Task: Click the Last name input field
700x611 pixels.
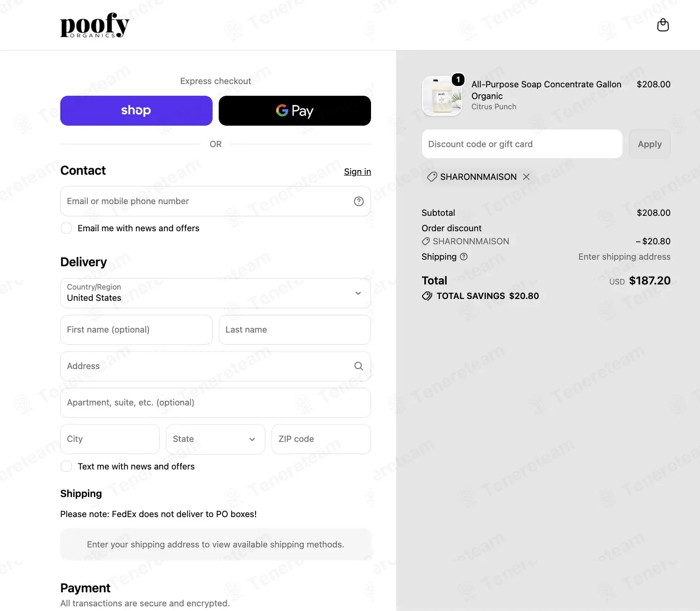Action: [295, 330]
